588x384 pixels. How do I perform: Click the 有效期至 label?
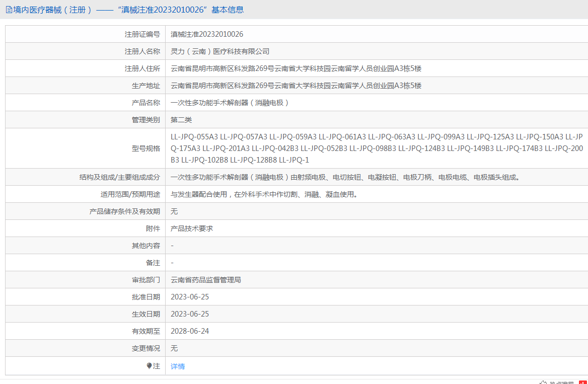146,332
